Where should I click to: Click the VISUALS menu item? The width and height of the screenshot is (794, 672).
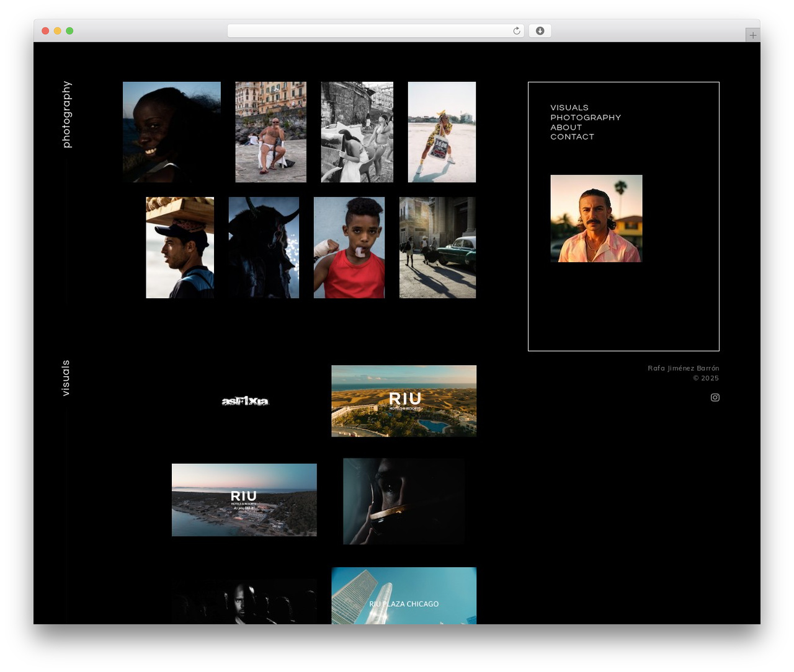(569, 107)
